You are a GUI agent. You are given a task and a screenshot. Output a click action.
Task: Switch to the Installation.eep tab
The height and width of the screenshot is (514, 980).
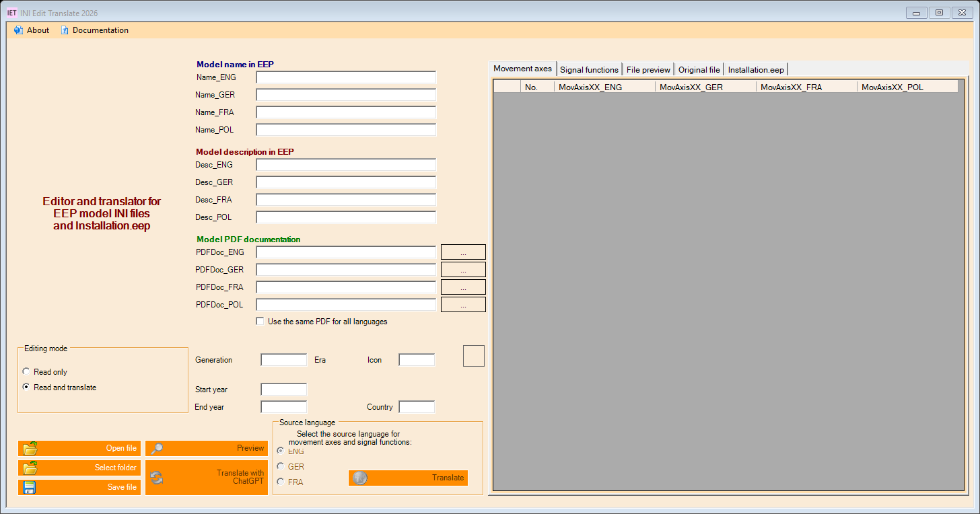[756, 69]
